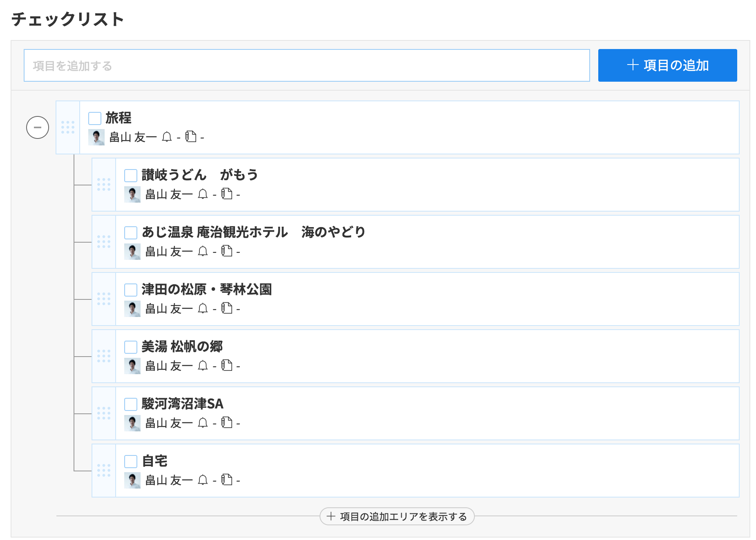Open the attachment icon for 旅程

pyautogui.click(x=191, y=136)
